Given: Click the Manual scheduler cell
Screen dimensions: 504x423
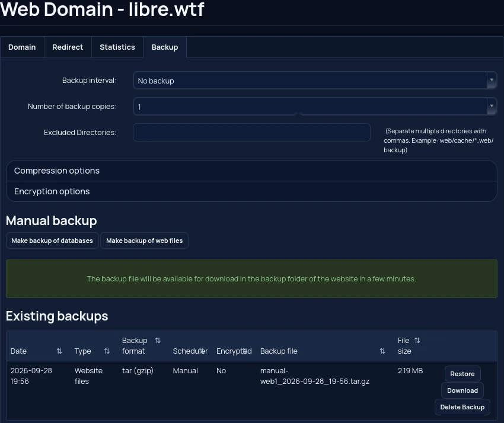Looking at the screenshot, I should click(185, 371).
